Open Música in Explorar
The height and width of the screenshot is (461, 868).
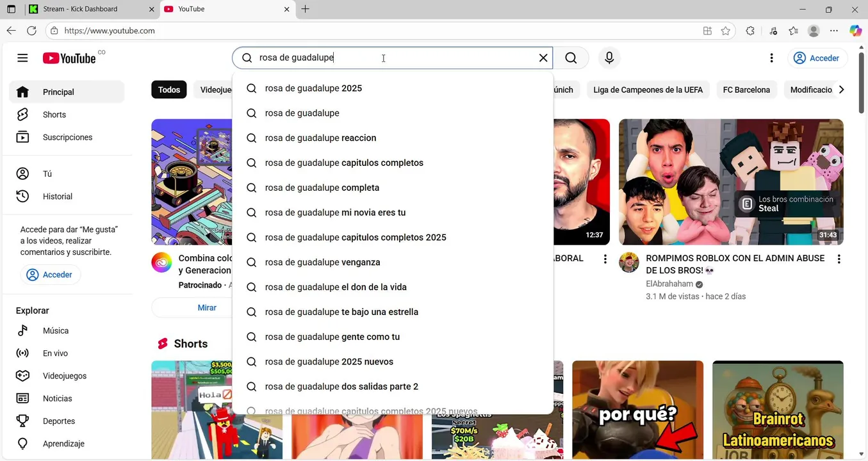pyautogui.click(x=67, y=331)
